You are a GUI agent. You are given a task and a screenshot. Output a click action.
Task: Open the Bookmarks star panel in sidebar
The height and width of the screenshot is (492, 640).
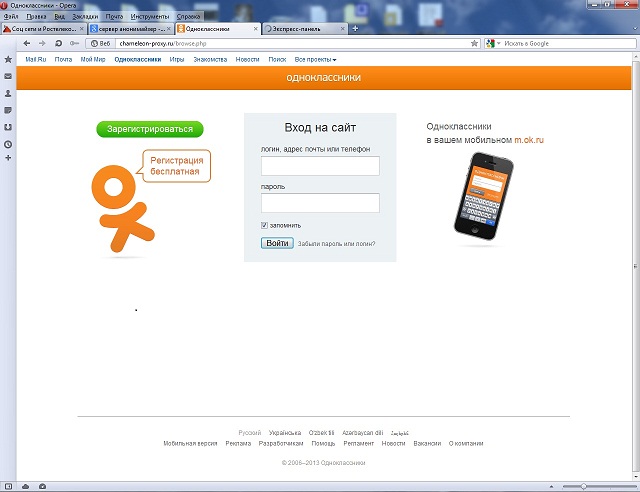pyautogui.click(x=8, y=60)
